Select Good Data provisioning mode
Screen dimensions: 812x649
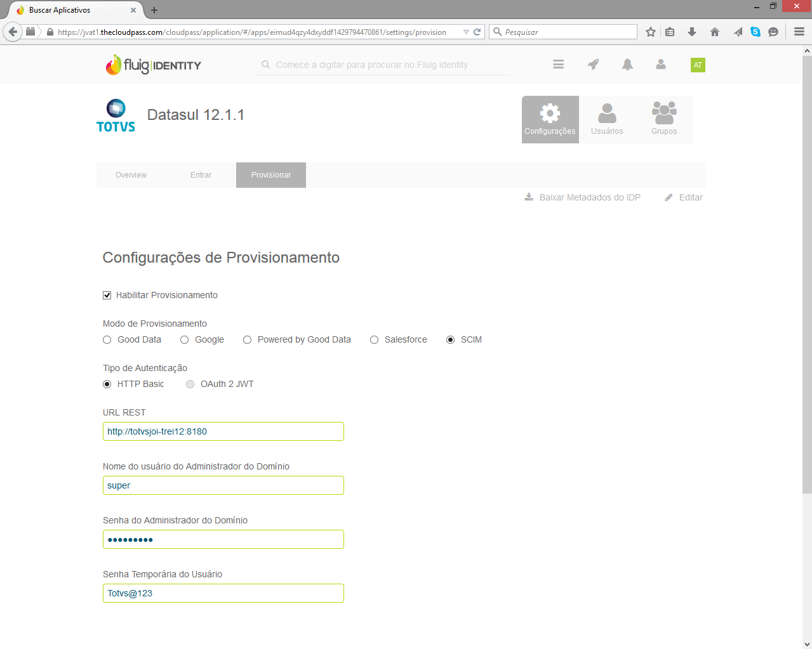coord(107,340)
